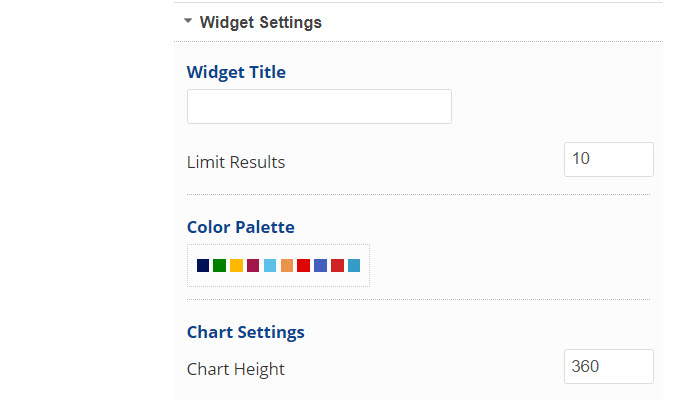Screen dimensions: 688x400
Task: Choose the green palette swatch
Action: [x=220, y=266]
